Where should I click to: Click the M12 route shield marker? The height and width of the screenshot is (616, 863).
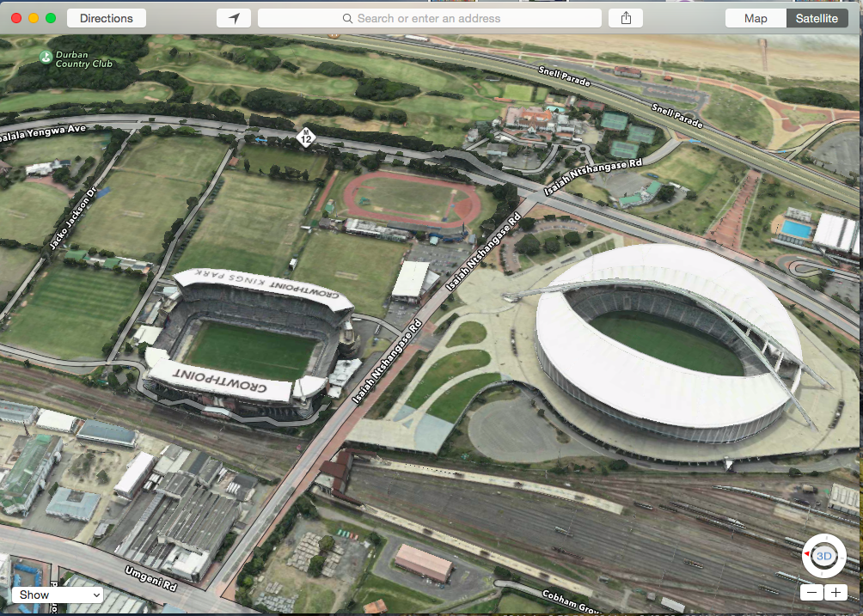[x=305, y=137]
